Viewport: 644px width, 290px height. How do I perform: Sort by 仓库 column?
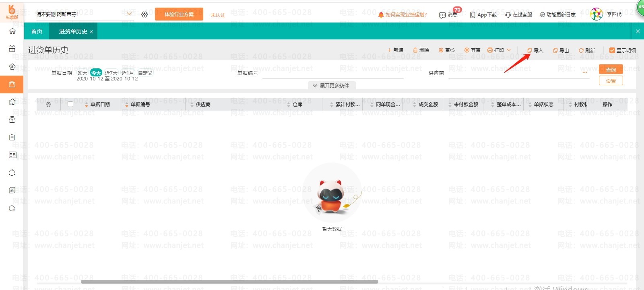295,104
